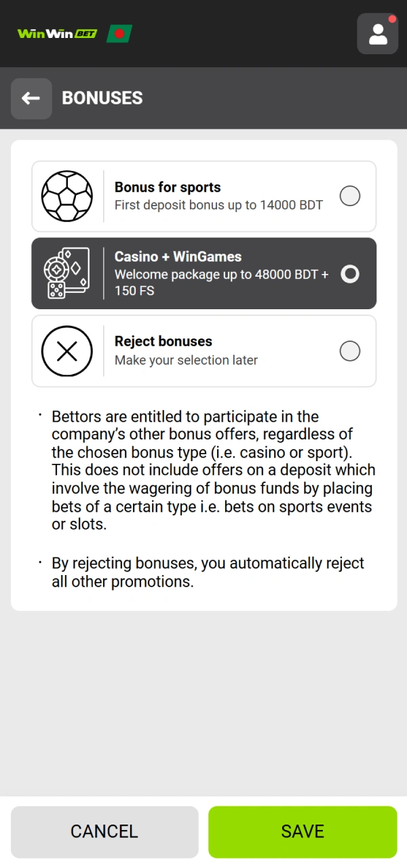Click the back arrow on BONUSES header
Image resolution: width=407 pixels, height=868 pixels.
[x=31, y=98]
